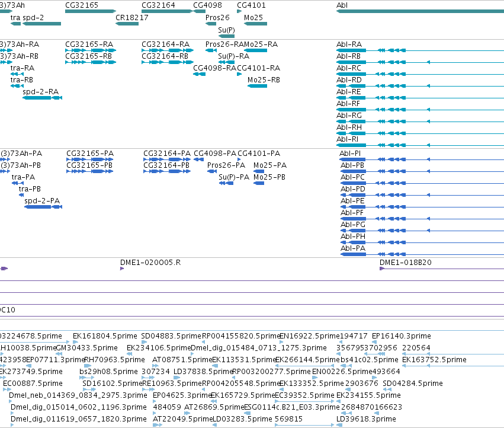Click protein Abl-PD
Viewport: 504px width, 428px height.
pos(353,189)
